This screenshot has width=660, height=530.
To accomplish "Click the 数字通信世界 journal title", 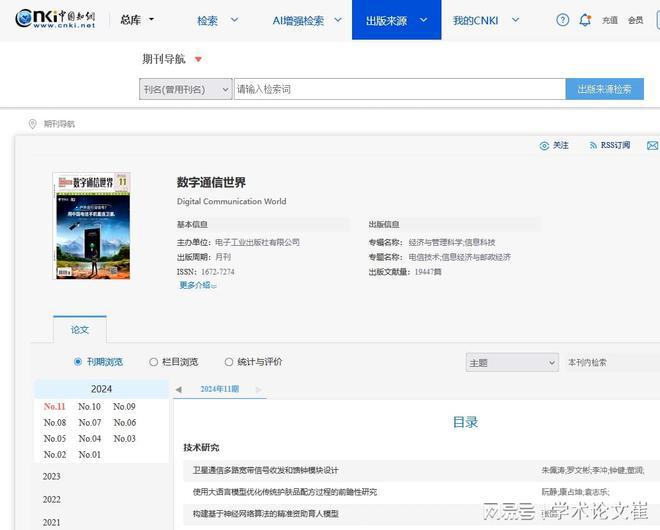I will click(211, 183).
